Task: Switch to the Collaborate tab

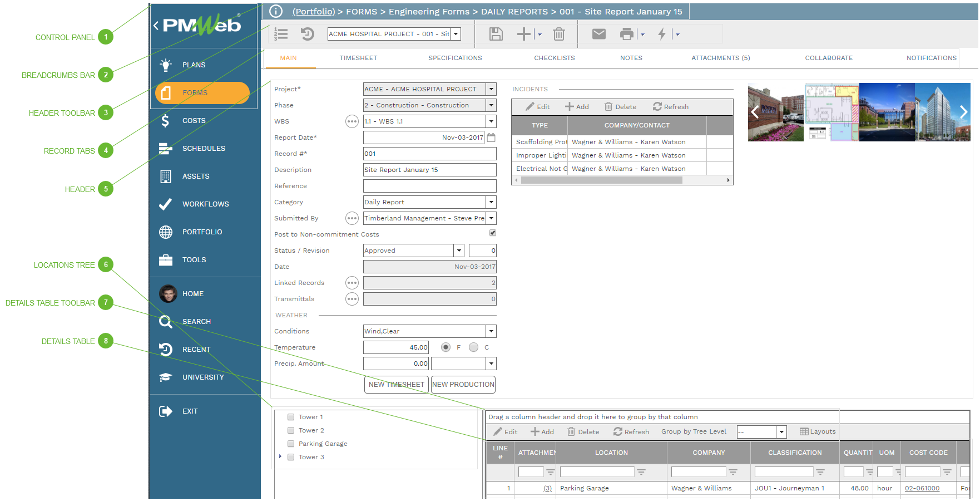Action: tap(829, 58)
